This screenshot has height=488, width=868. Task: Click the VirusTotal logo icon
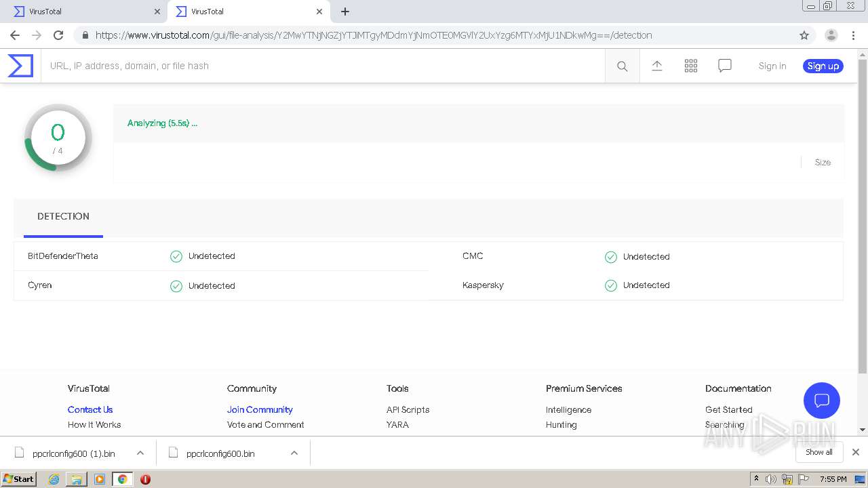[20, 66]
